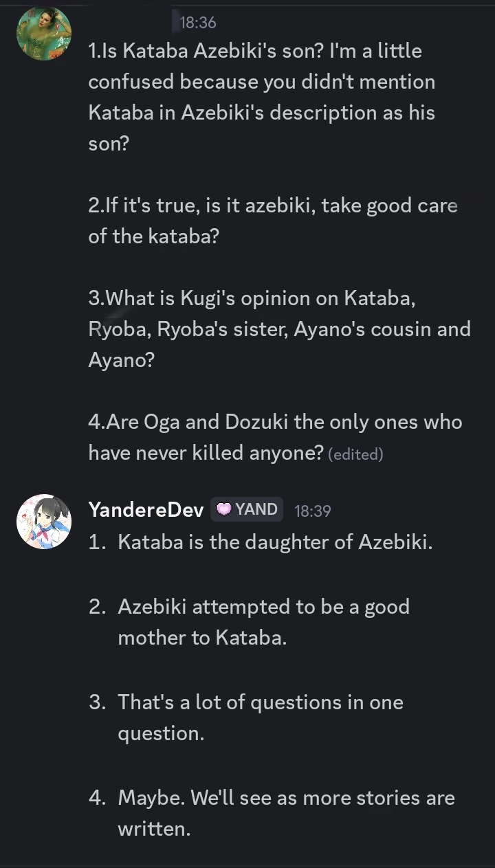Open YandereDev's profile avatar picture
The image size is (495, 868).
coord(44,522)
